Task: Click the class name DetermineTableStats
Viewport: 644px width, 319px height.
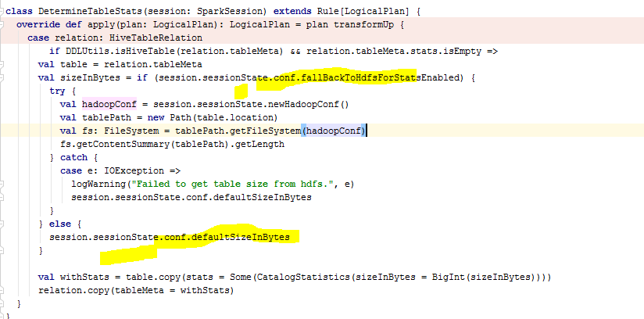Action: point(90,12)
